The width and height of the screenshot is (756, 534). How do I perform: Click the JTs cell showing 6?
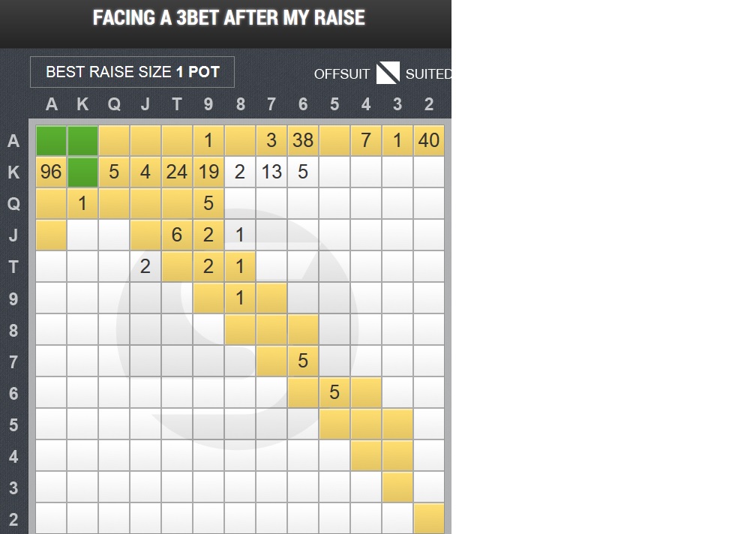(x=177, y=235)
